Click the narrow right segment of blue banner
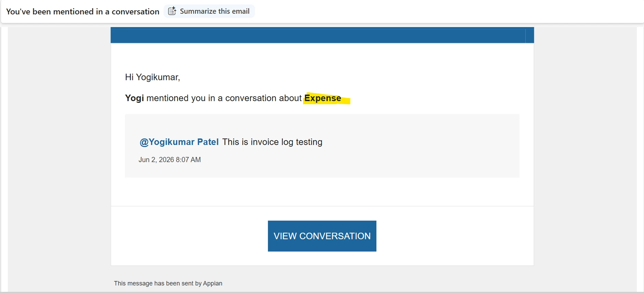The image size is (644, 293). (530, 35)
